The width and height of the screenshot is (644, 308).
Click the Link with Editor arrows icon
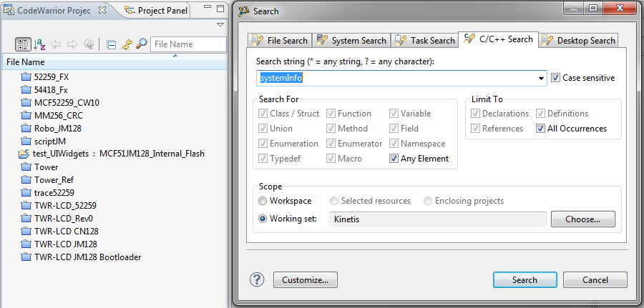click(127, 44)
